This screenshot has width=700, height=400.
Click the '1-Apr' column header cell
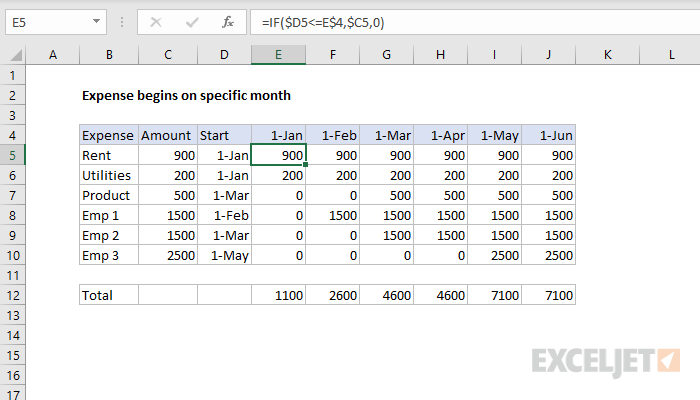coord(441,135)
